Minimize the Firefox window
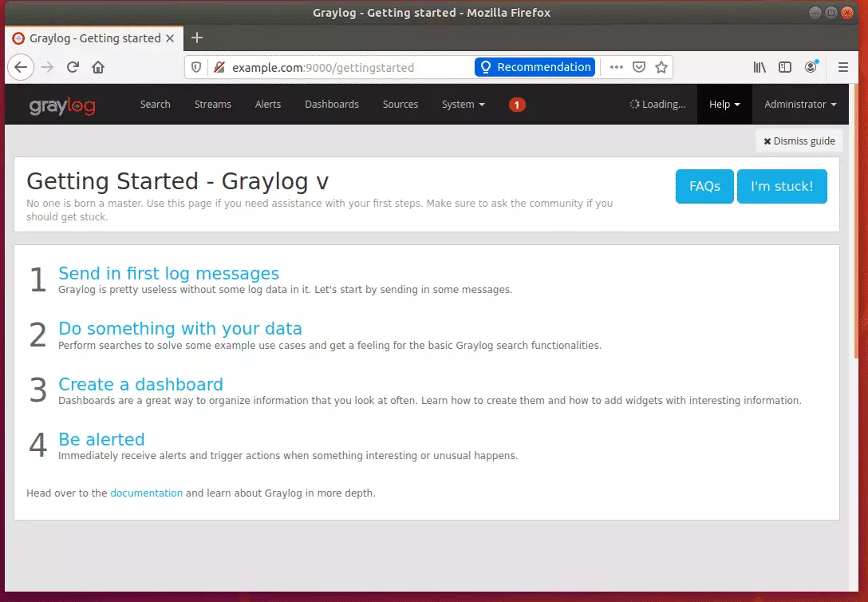 click(815, 13)
